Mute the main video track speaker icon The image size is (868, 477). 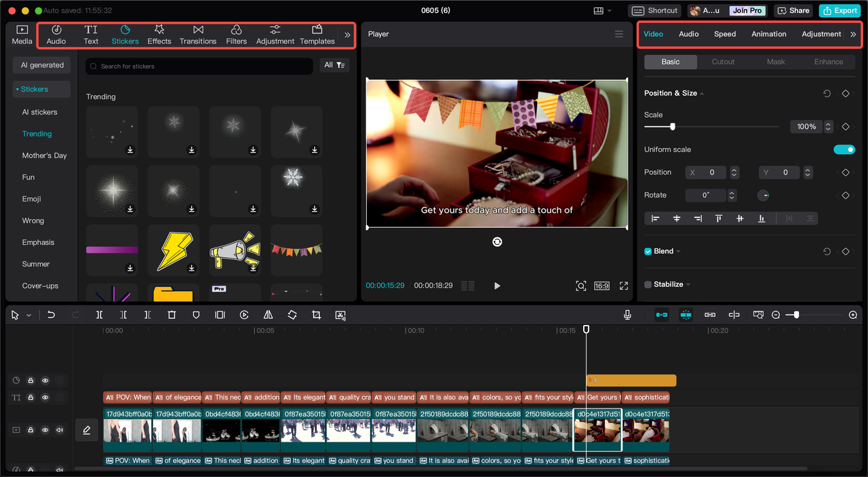[x=60, y=430]
